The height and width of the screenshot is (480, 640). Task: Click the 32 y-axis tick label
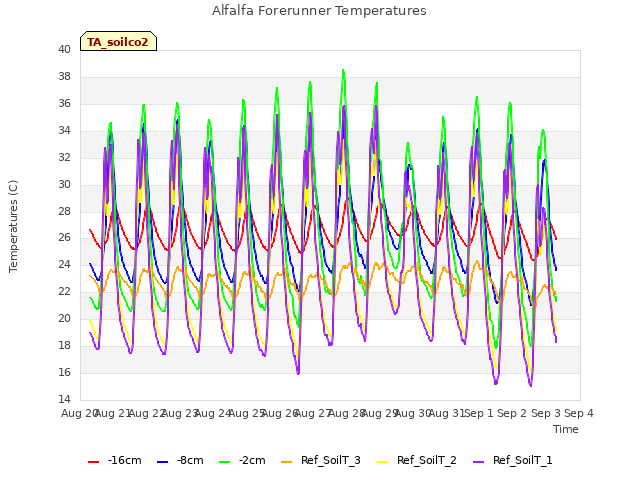tap(64, 157)
